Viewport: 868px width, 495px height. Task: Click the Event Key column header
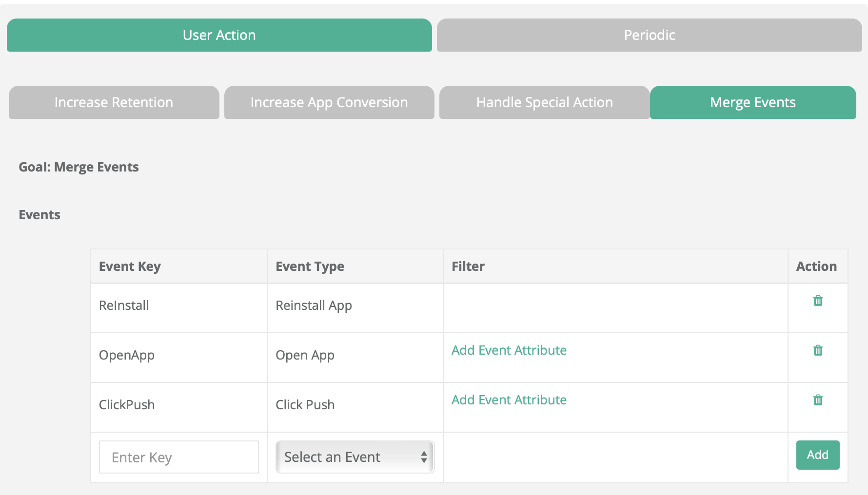pyautogui.click(x=130, y=267)
